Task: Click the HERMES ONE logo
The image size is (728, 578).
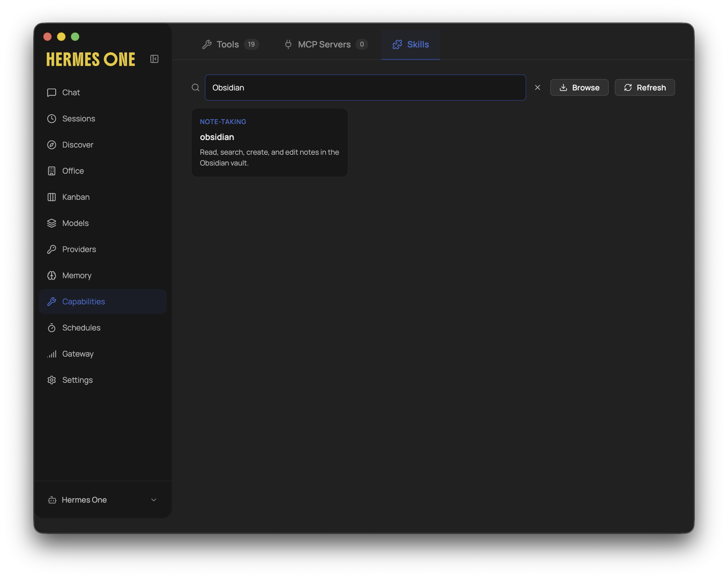Action: pos(91,59)
